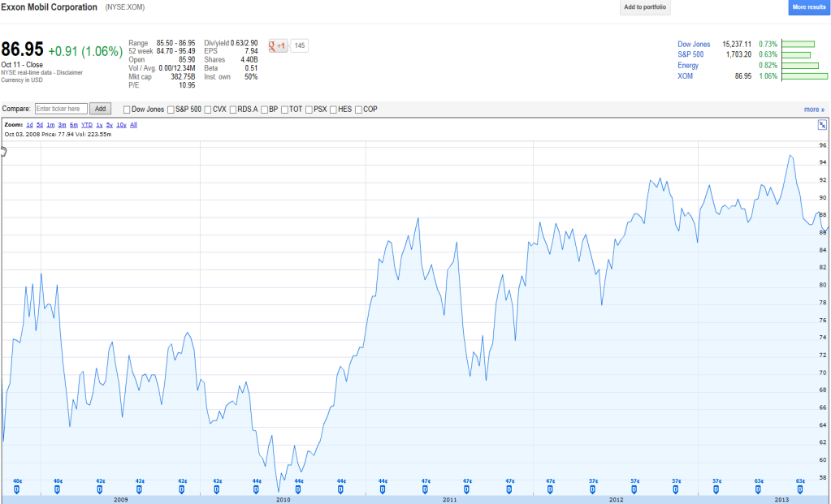Enable the BP comparison checkbox
Viewport: 831px width, 504px height.
click(x=265, y=110)
